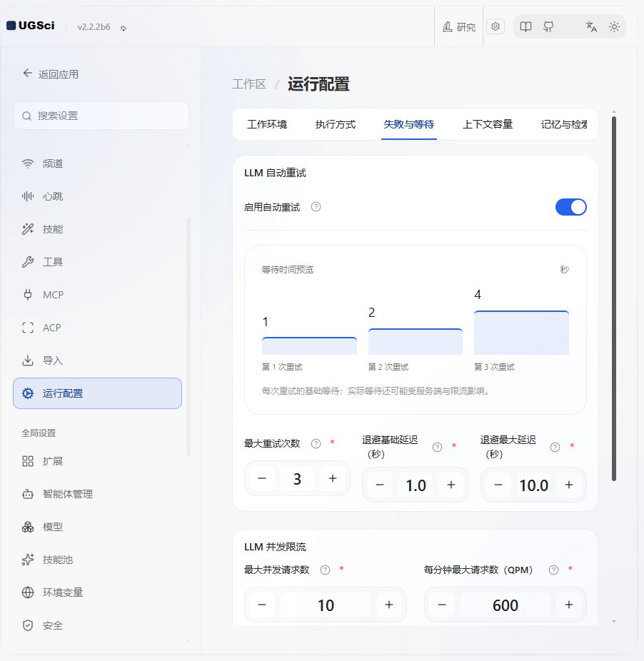This screenshot has height=661, width=644.
Task: Decrease 最大重试次数 with minus button
Action: (262, 478)
